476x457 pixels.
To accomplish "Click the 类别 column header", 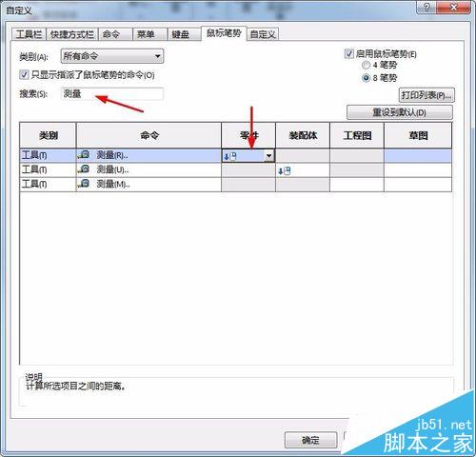I will coord(48,135).
